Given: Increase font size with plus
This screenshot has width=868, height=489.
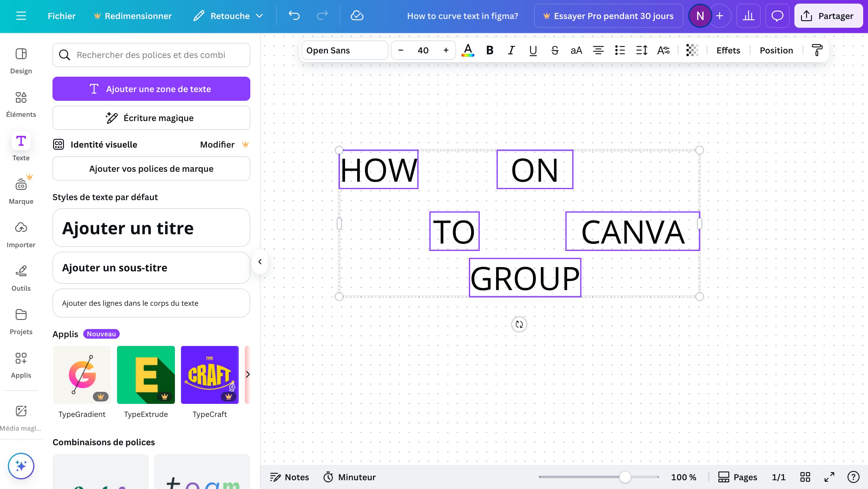Looking at the screenshot, I should coord(446,50).
